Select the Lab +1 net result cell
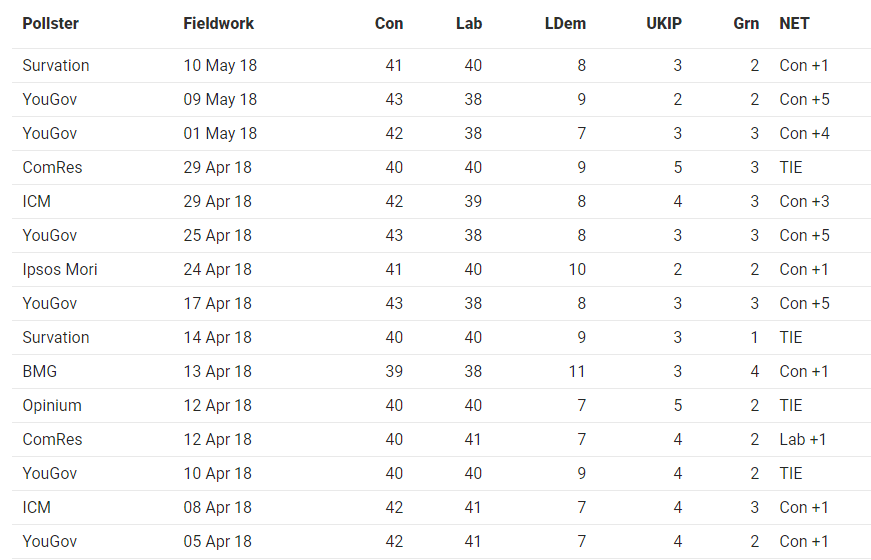Image resolution: width=871 pixels, height=560 pixels. click(803, 439)
